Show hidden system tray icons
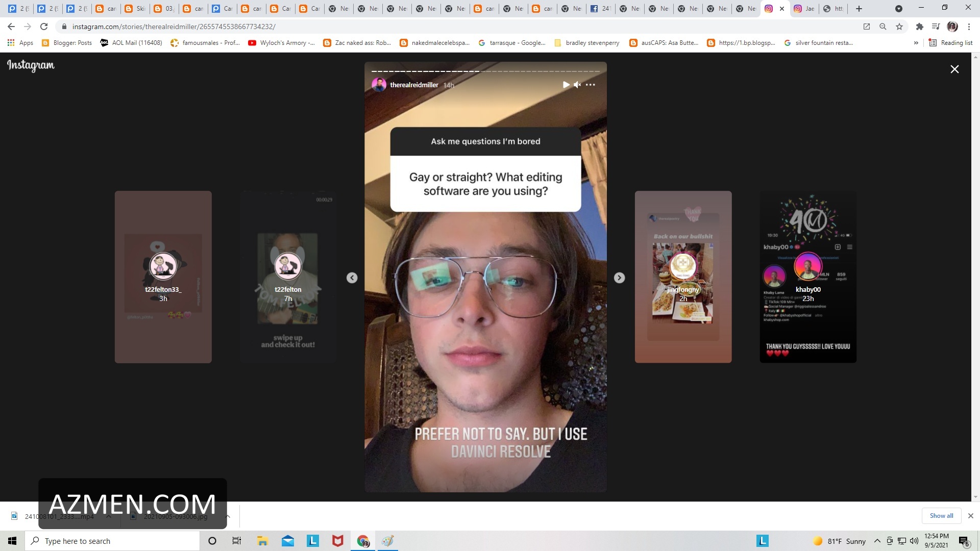The image size is (980, 551). click(x=877, y=541)
